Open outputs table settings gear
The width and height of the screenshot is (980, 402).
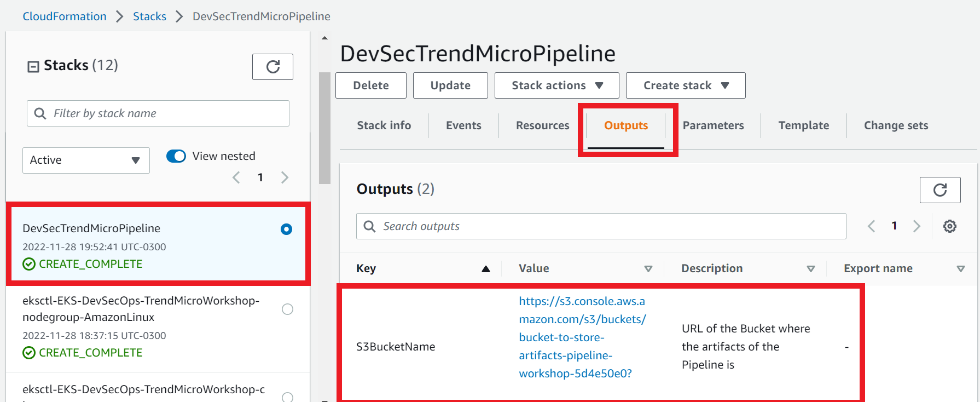coord(950,226)
